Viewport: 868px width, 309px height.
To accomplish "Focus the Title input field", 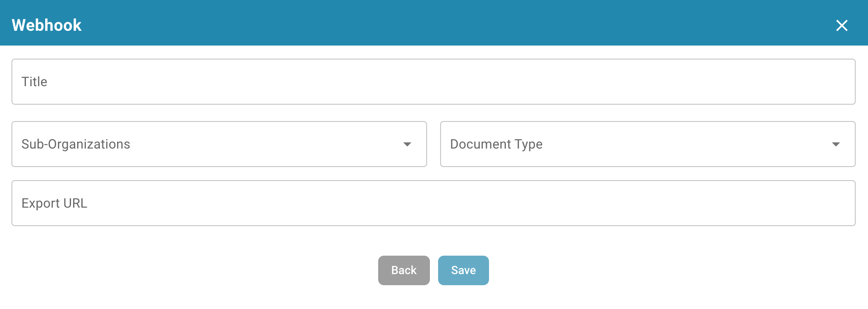I will (433, 82).
